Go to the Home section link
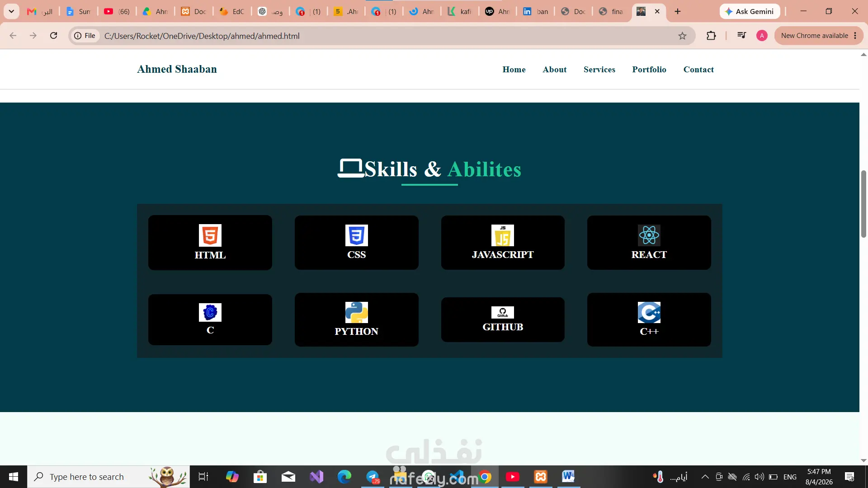This screenshot has height=488, width=868. coord(514,69)
